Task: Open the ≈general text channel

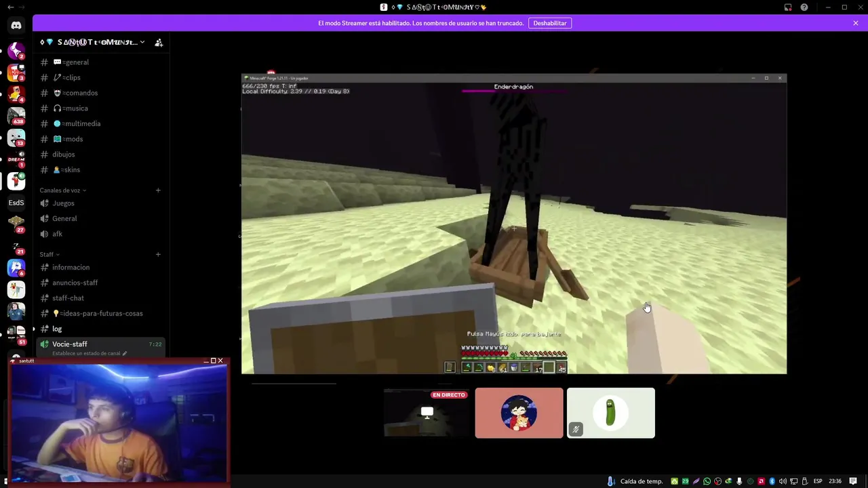Action: click(100, 62)
